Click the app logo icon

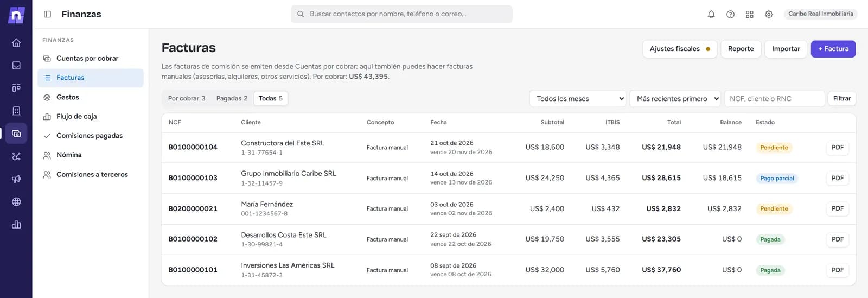point(16,15)
